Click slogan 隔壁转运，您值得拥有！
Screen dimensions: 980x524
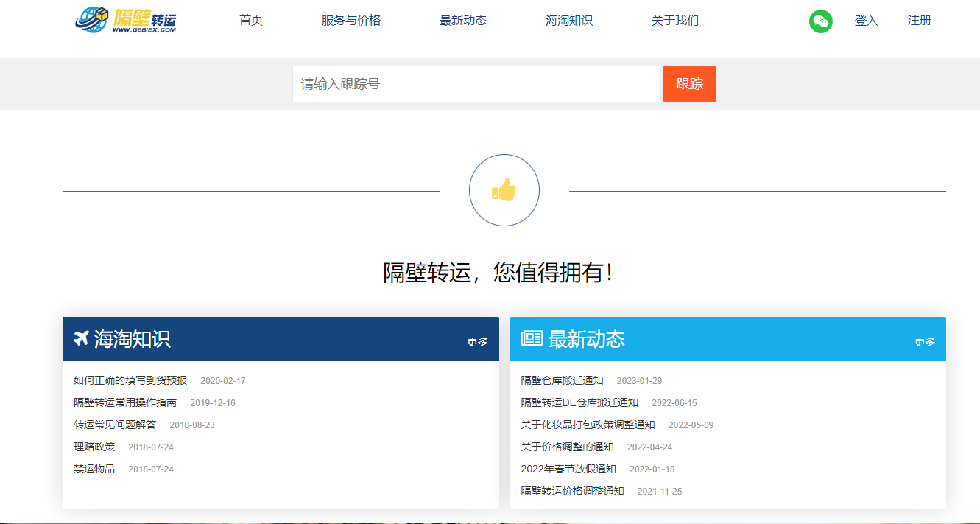point(498,273)
